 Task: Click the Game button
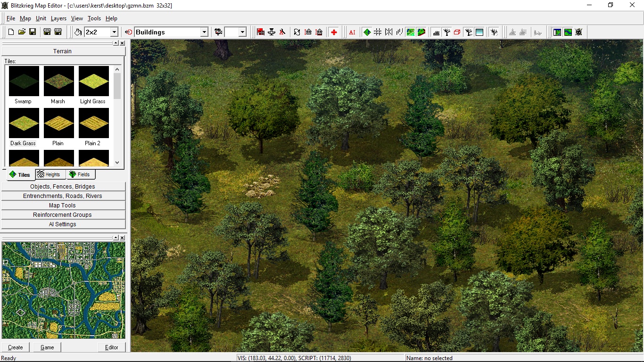pyautogui.click(x=47, y=347)
